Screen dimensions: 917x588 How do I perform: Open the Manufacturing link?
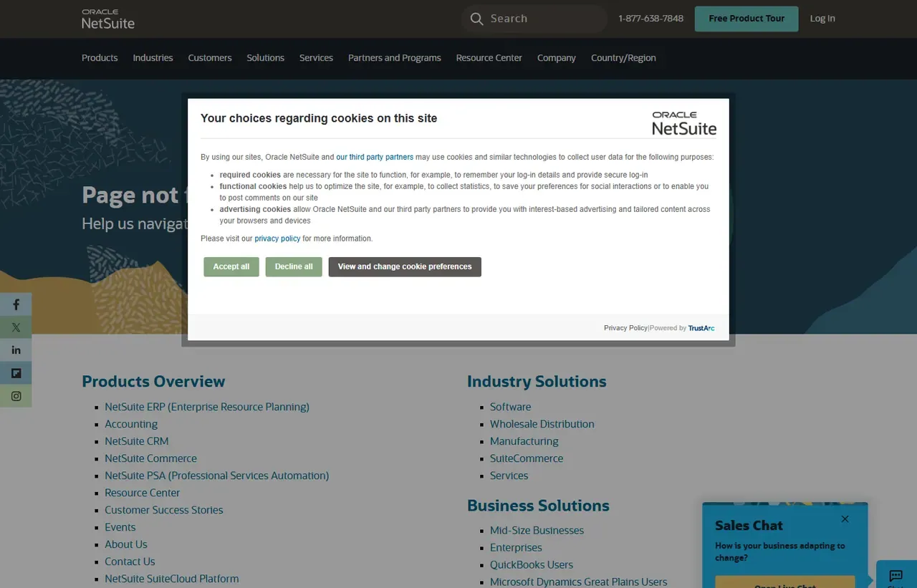(x=524, y=441)
